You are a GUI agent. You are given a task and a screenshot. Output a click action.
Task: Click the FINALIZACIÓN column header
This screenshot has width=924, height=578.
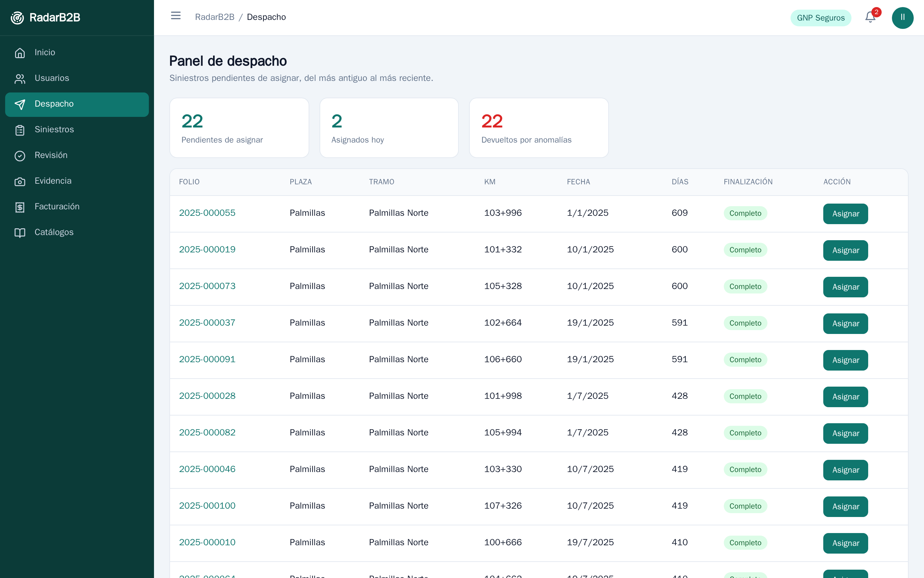[748, 182]
